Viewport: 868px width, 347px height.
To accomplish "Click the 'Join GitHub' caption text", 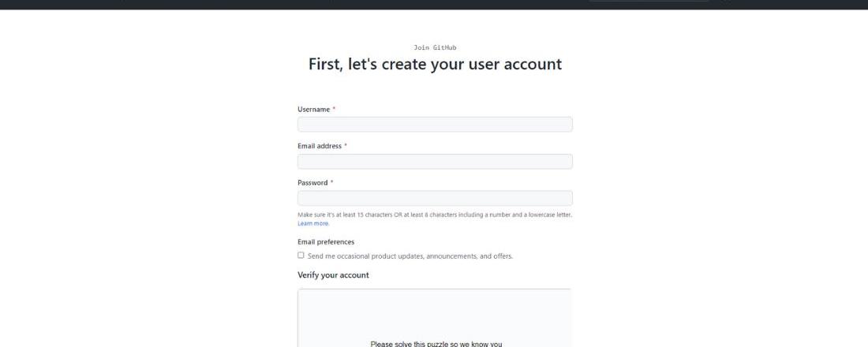I will tap(435, 48).
